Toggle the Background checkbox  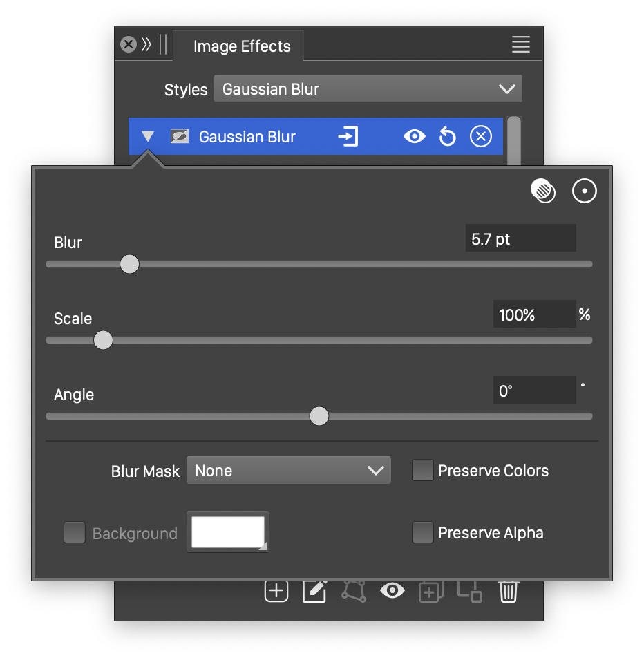75,533
